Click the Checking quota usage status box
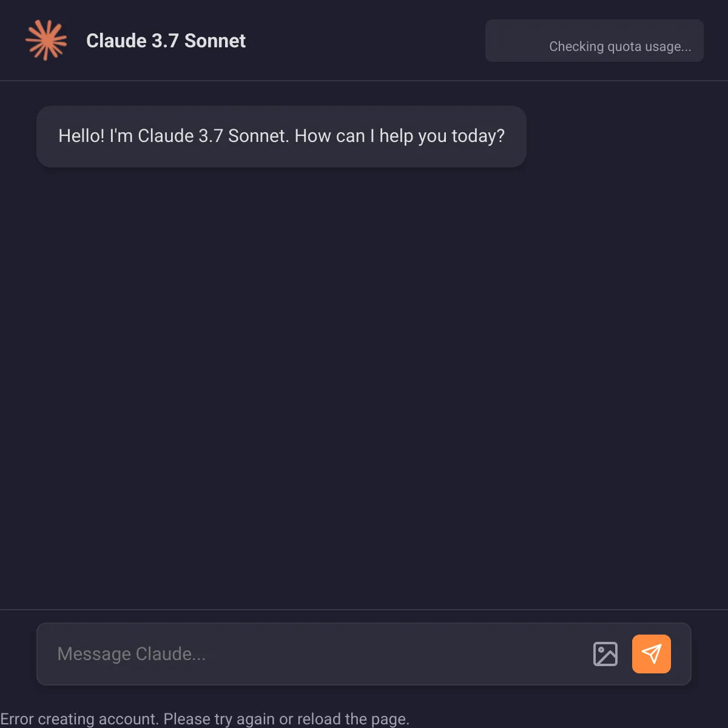Viewport: 728px width, 728px height. coord(595,41)
